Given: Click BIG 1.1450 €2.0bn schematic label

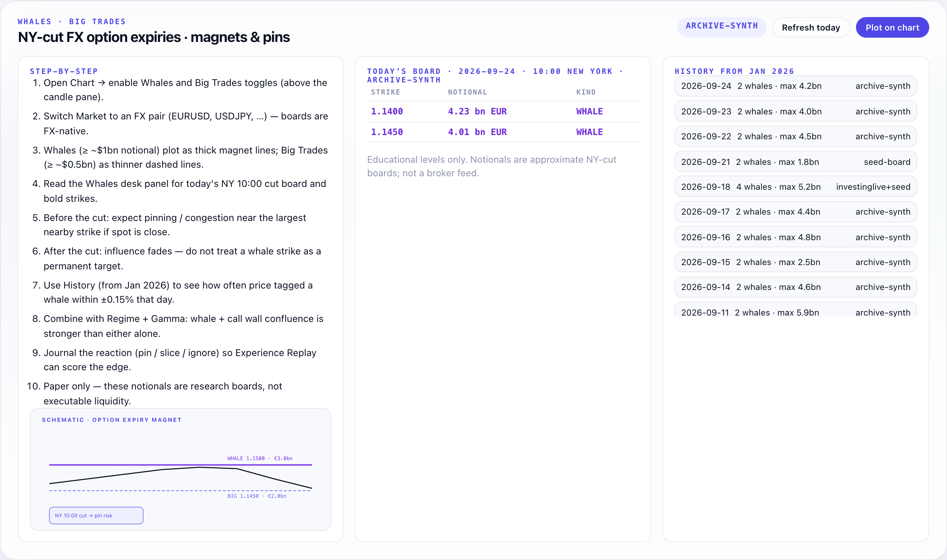Looking at the screenshot, I should click(257, 496).
